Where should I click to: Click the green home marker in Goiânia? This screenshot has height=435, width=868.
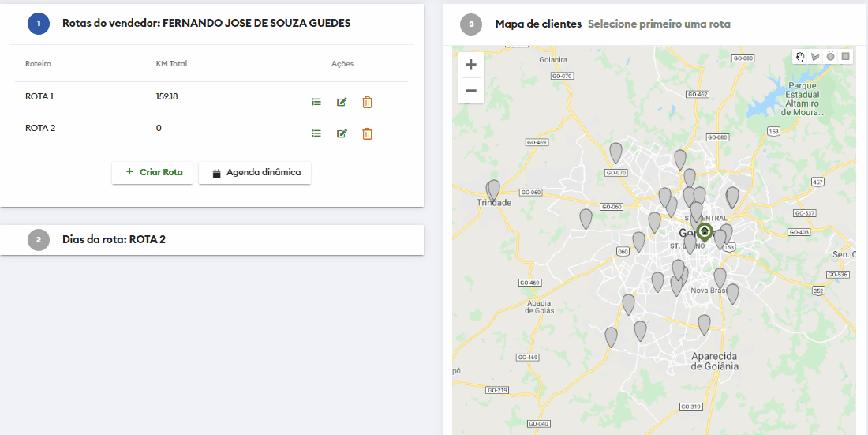pyautogui.click(x=704, y=231)
